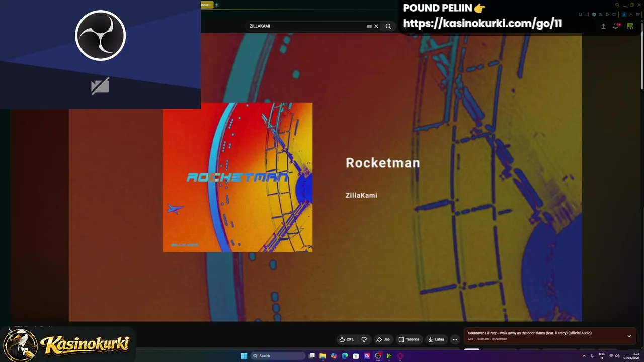Show hidden system tray icons
The width and height of the screenshot is (644, 362).
584,356
